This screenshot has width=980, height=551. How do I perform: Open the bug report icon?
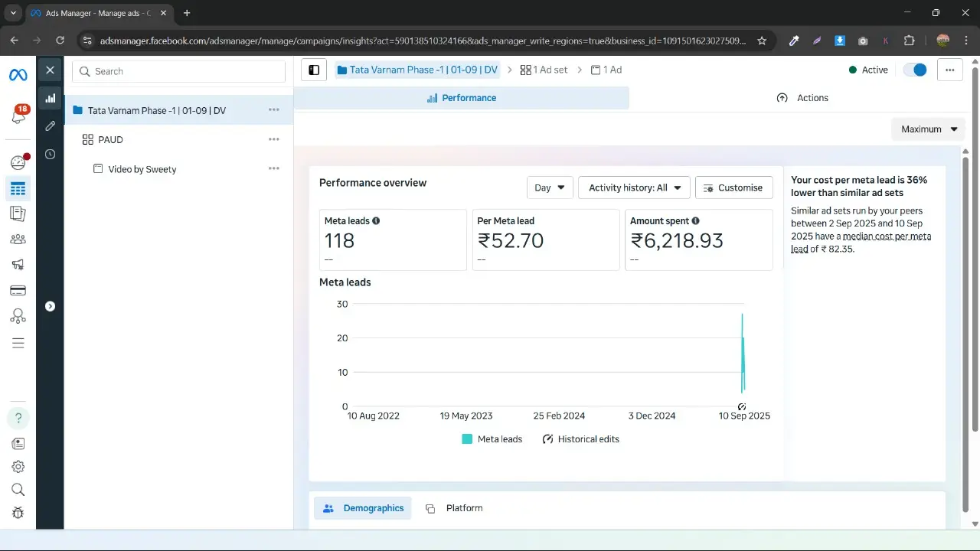point(18,513)
